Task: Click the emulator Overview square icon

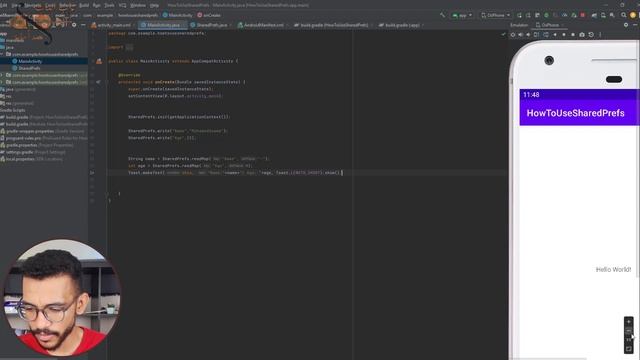Action: coord(573,35)
